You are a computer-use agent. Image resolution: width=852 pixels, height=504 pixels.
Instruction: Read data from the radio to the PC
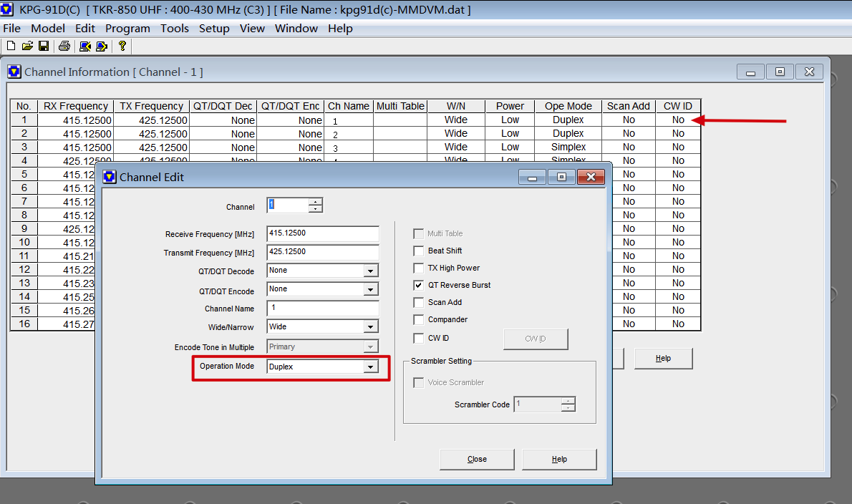84,46
